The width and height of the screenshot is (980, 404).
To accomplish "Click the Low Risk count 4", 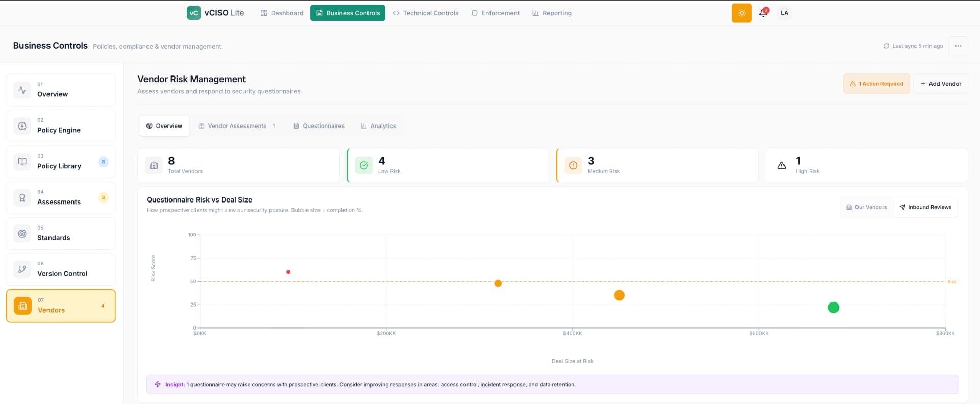I will pyautogui.click(x=382, y=161).
